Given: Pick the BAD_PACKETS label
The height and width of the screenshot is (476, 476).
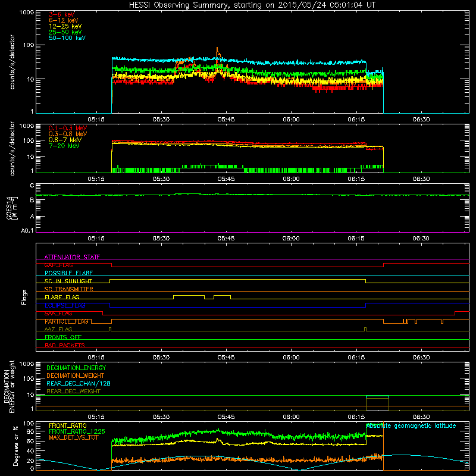Looking at the screenshot, I should (x=65, y=346).
